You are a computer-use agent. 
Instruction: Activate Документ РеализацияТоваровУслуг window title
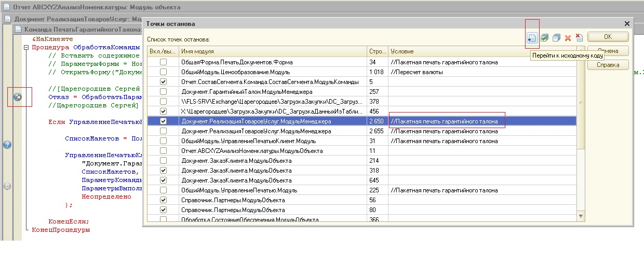73,19
